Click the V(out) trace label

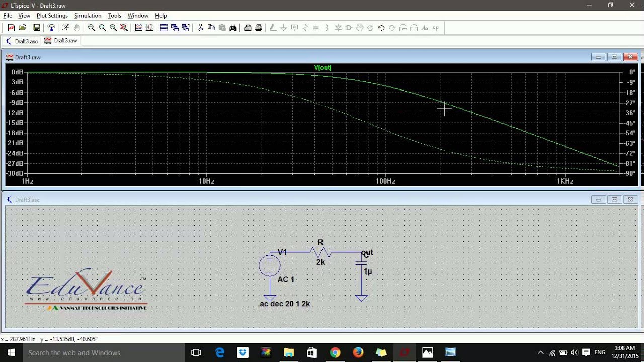(323, 67)
